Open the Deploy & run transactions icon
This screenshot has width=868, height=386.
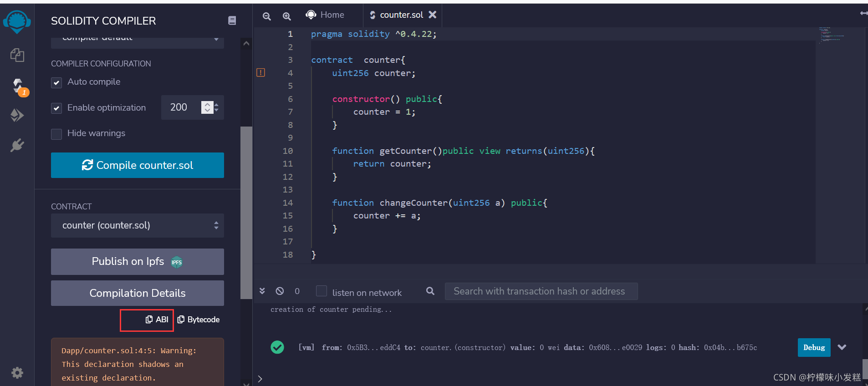(x=17, y=115)
